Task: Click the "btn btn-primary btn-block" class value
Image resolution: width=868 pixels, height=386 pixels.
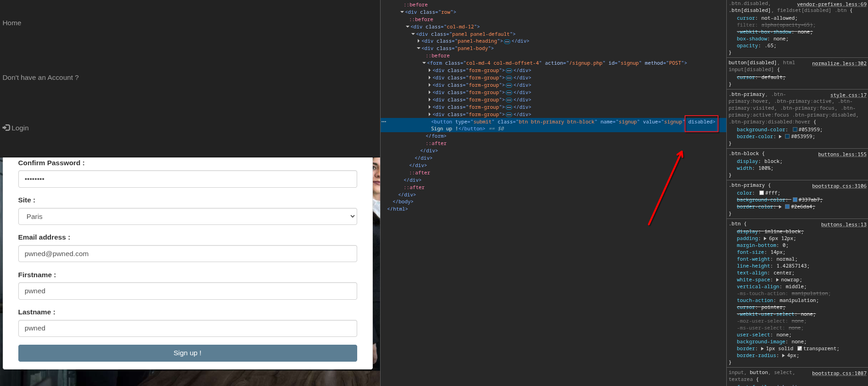Action: (558, 122)
